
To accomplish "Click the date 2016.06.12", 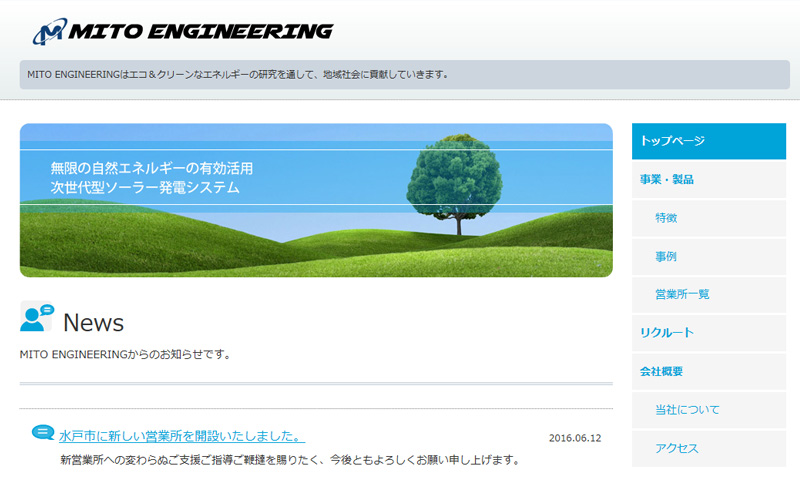I will point(575,438).
